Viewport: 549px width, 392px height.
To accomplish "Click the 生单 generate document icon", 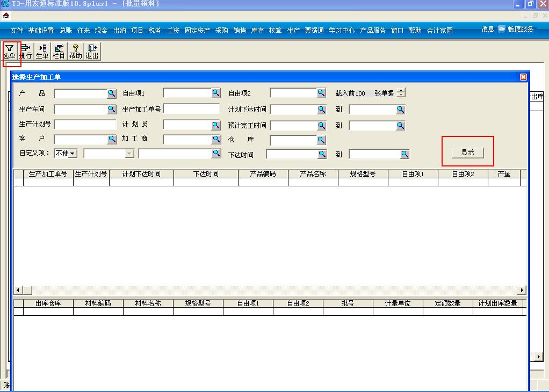I will 42,52.
